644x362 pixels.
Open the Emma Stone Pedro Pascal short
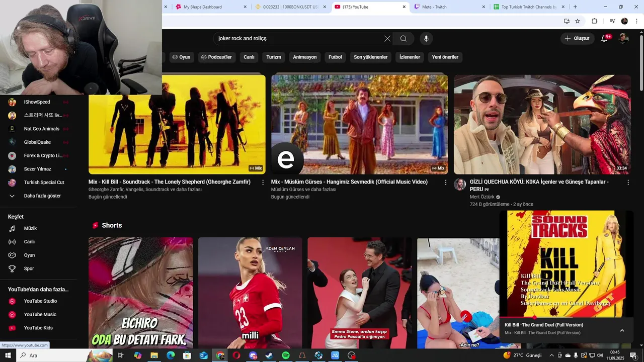click(360, 293)
